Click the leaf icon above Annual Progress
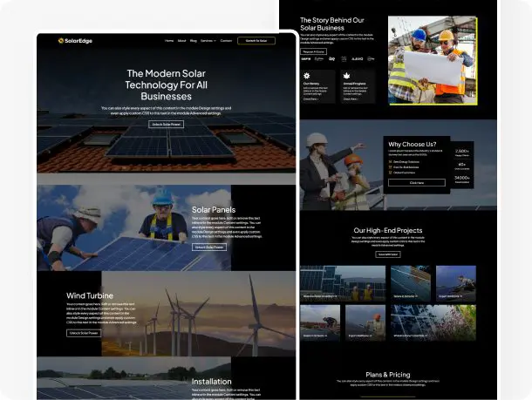Screen dimensions: 532x400 (346, 76)
